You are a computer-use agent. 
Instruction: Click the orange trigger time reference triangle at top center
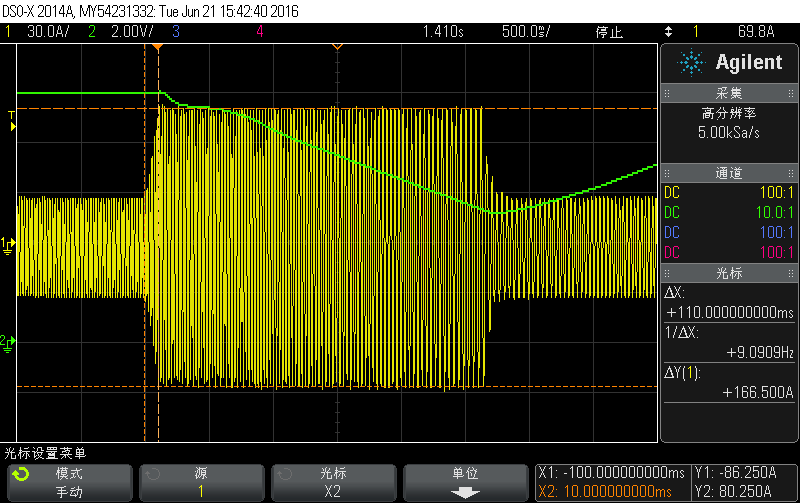(x=337, y=47)
